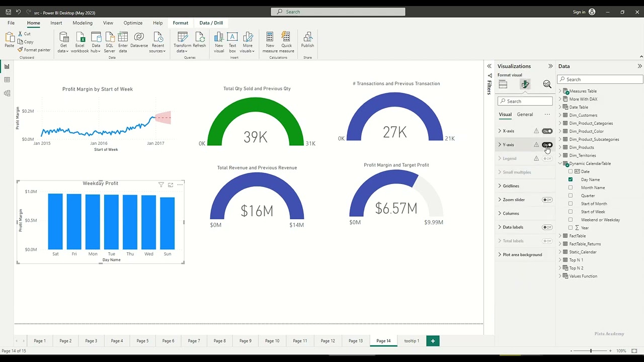644x362 pixels.
Task: Go to Page 13 tab
Action: (x=356, y=341)
